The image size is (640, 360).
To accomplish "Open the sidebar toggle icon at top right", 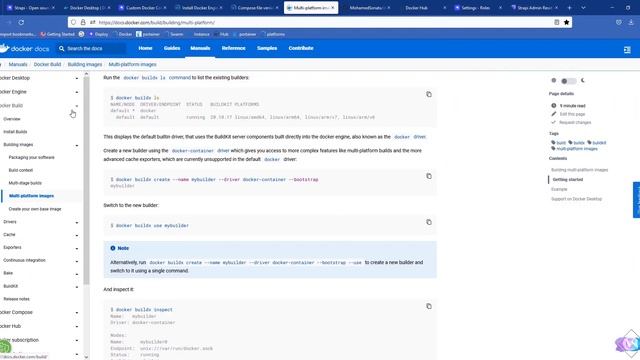I will pos(627,50).
